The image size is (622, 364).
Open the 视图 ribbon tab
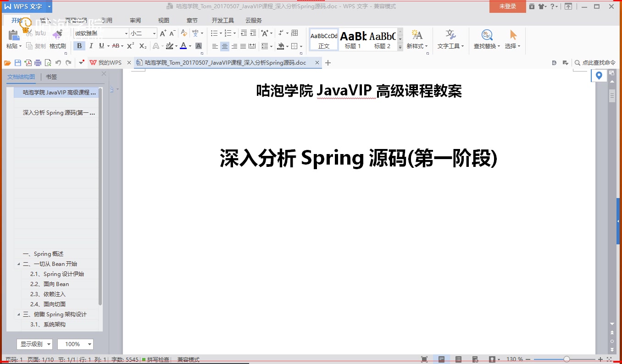click(x=164, y=21)
